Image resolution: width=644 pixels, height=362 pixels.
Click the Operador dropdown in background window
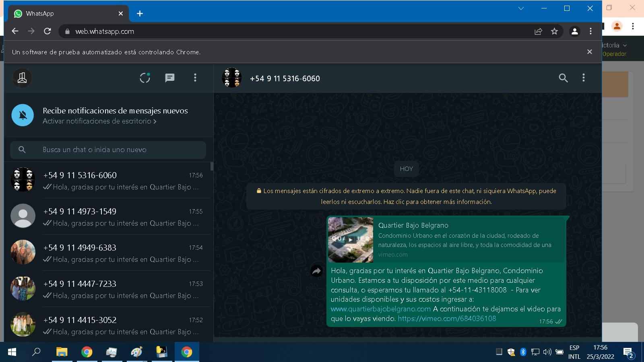[x=615, y=49]
